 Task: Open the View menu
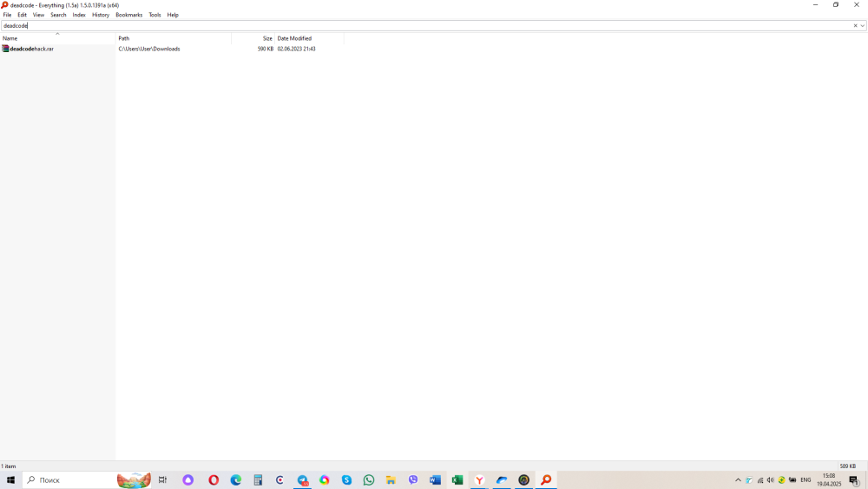[x=38, y=15]
